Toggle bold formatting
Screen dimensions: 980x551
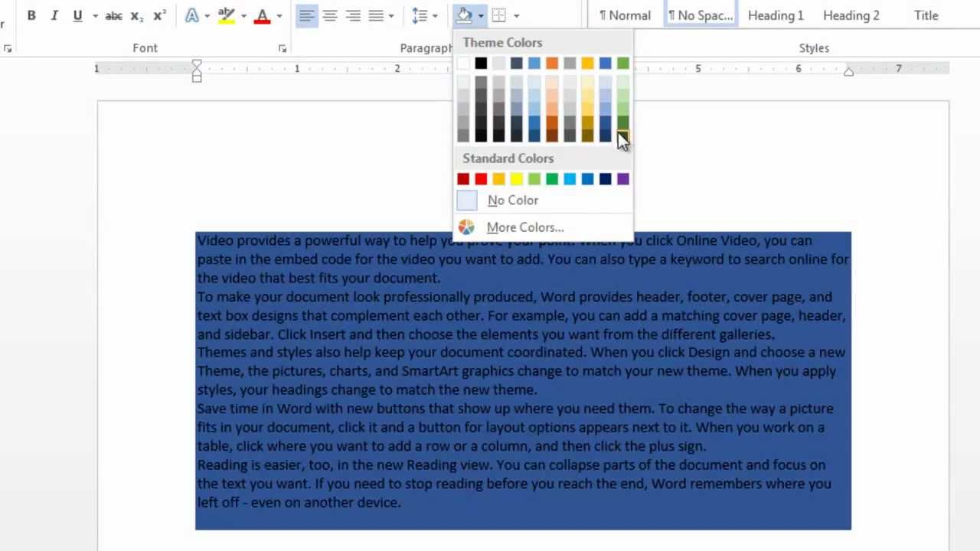31,15
